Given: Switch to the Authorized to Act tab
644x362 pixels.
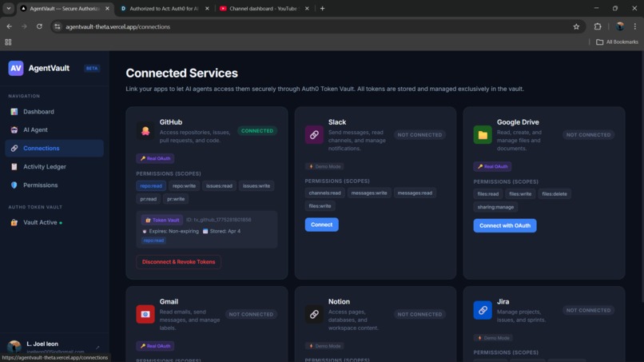Looking at the screenshot, I should pos(165,8).
